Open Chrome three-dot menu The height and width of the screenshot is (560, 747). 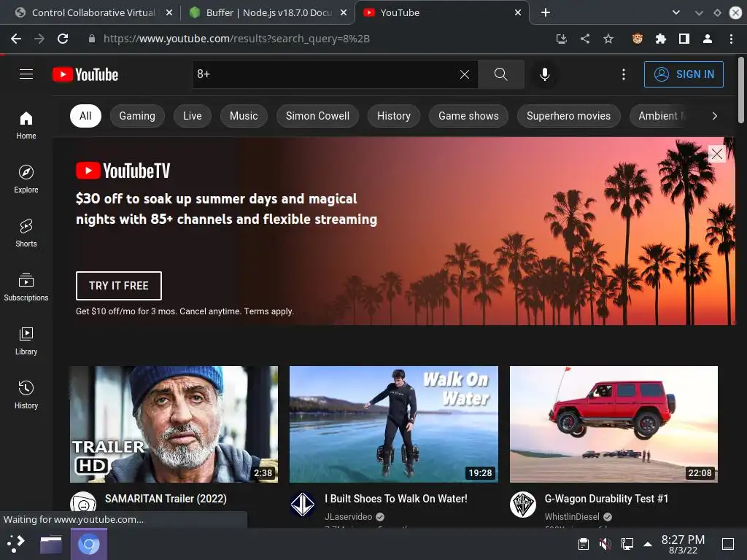pos(731,39)
